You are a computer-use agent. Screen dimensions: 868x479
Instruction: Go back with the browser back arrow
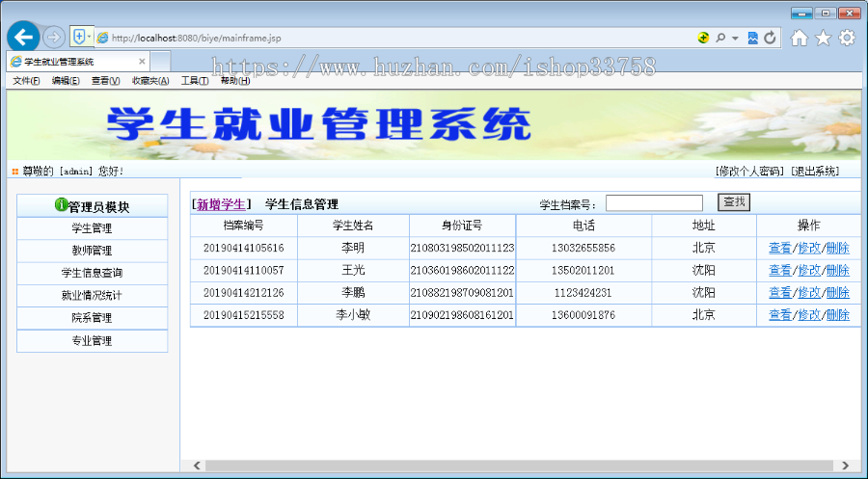pos(23,38)
